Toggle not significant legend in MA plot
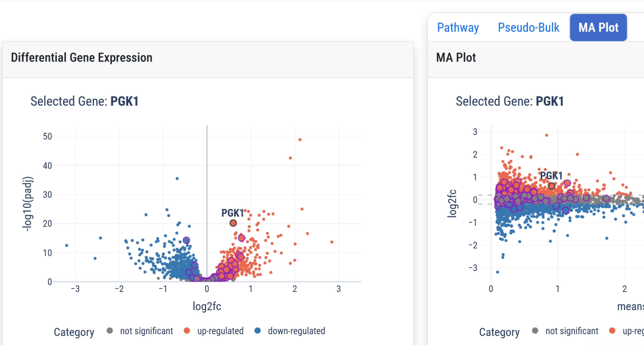 click(x=572, y=331)
